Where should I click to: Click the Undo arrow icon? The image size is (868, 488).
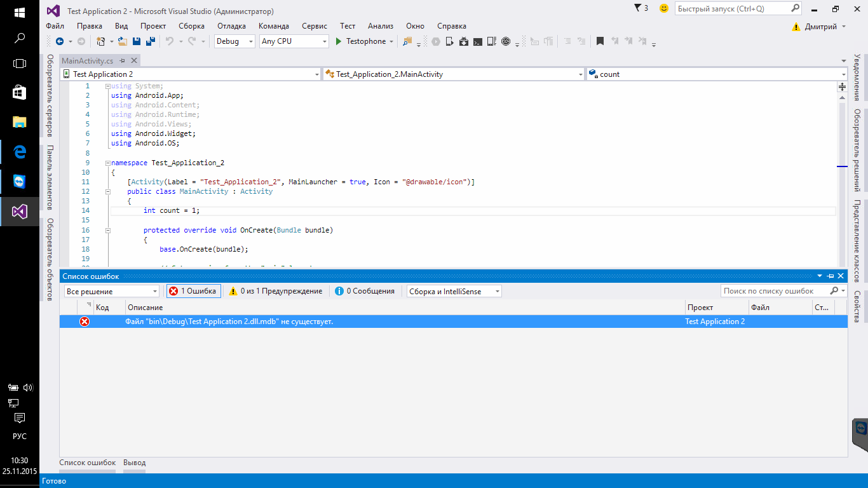[170, 41]
